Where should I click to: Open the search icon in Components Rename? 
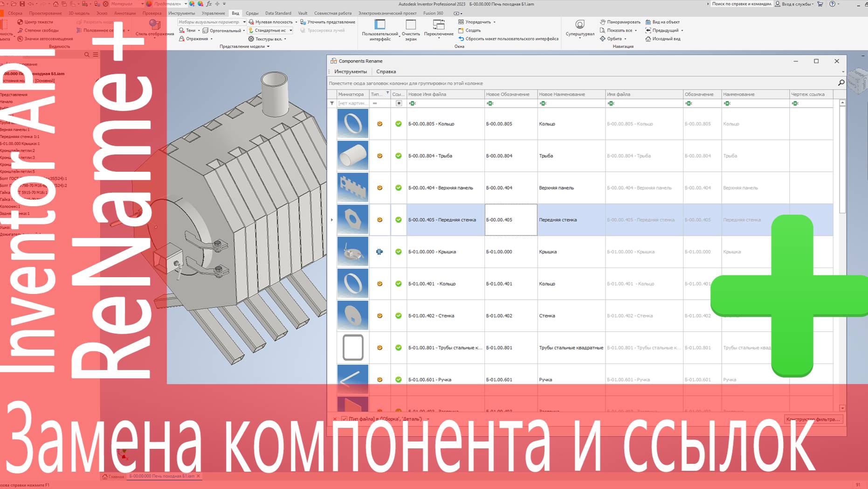point(841,82)
